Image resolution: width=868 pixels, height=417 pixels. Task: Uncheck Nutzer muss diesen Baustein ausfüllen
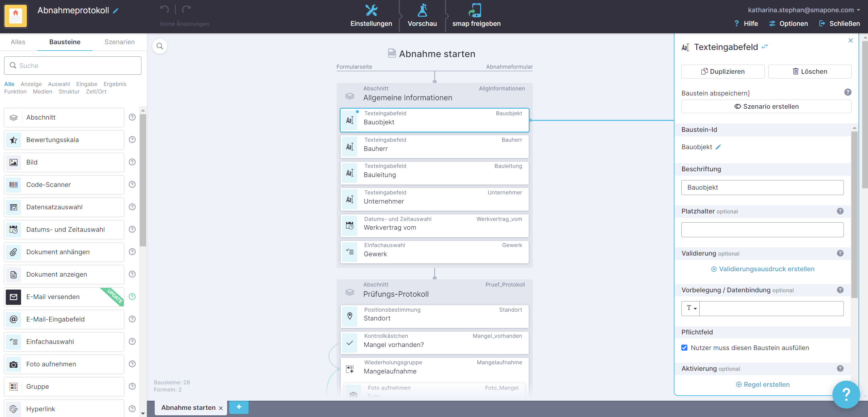[684, 348]
